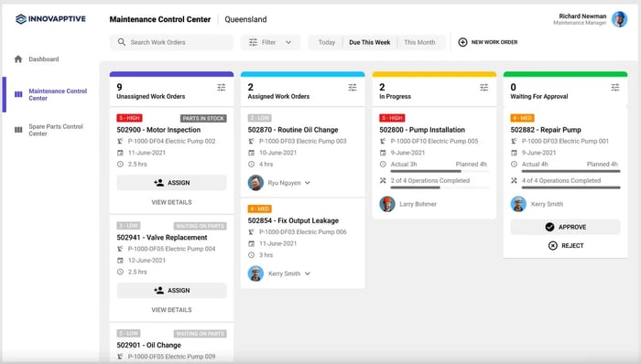
Task: Click 4-MED tag on Fix Output Leakage
Action: tap(259, 209)
